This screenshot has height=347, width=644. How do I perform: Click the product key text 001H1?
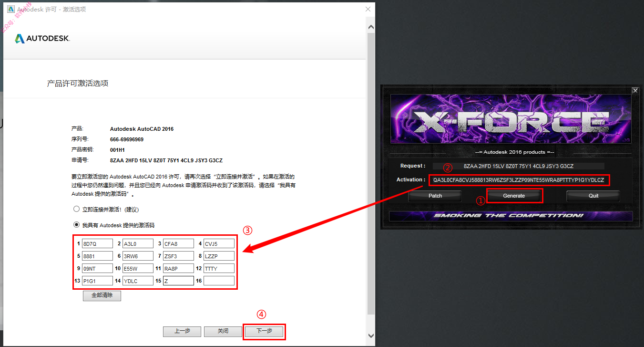click(117, 150)
